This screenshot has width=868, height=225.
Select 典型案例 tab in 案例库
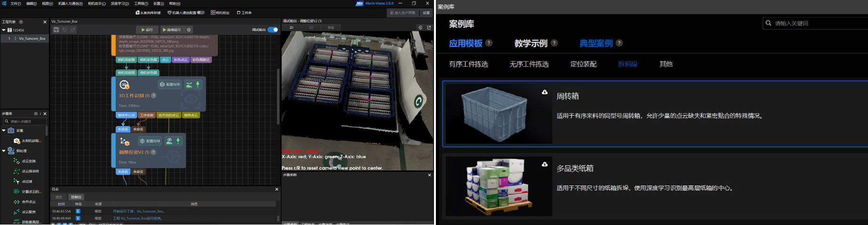pos(596,43)
